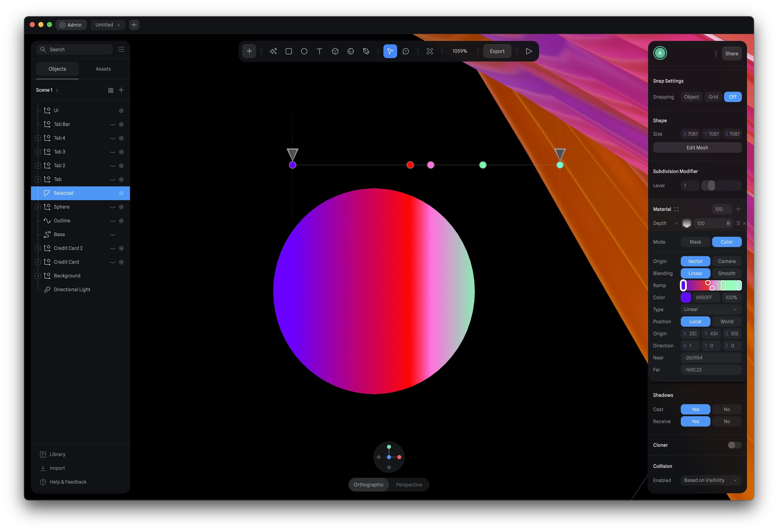Open the Type dropdown showing Linear
Viewport: 778px width, 532px height.
click(710, 309)
